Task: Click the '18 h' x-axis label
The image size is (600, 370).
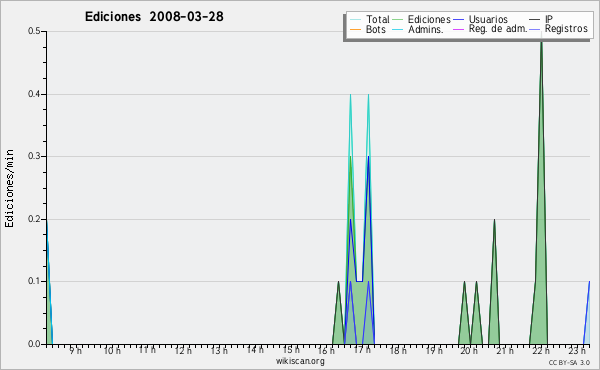Action: pyautogui.click(x=398, y=350)
